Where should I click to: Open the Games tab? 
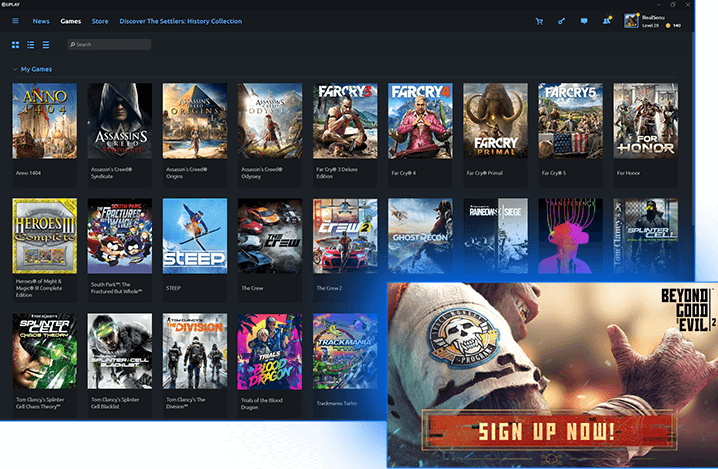[x=71, y=21]
